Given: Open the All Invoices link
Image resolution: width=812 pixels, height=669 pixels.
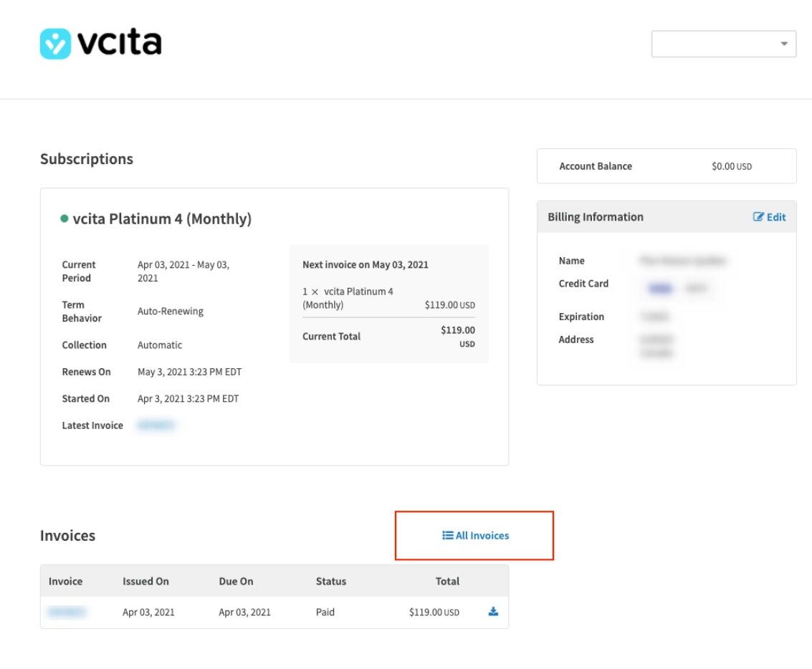Looking at the screenshot, I should coord(482,536).
